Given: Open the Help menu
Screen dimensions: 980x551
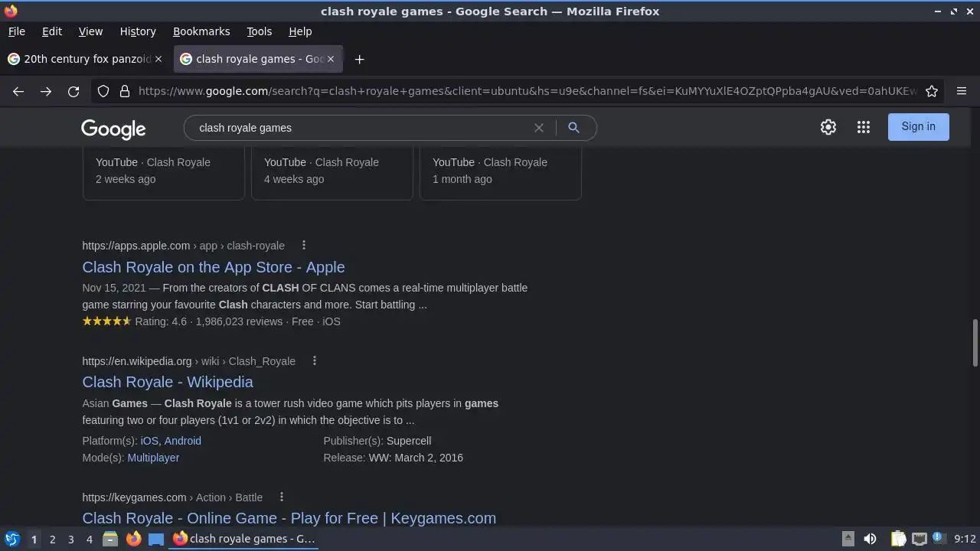Looking at the screenshot, I should (300, 31).
